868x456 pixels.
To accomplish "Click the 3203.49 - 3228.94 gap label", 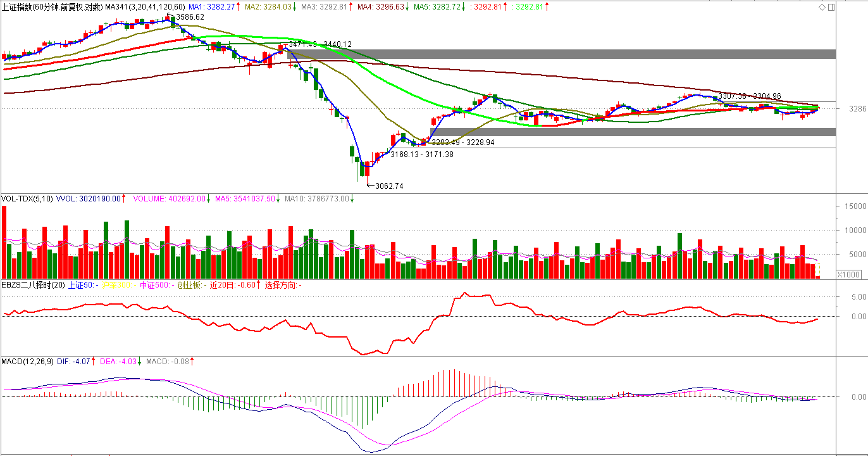I will (x=462, y=142).
